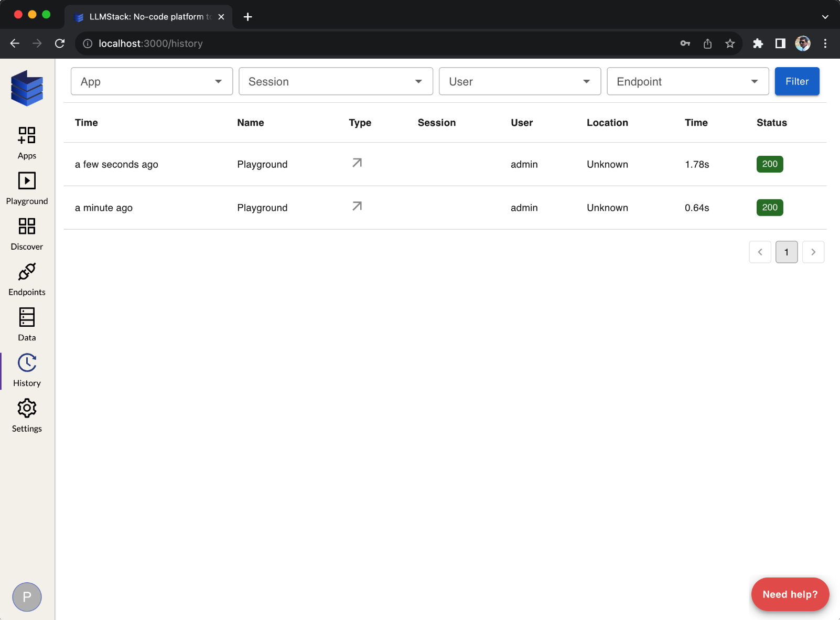
Task: Go to Playground from sidebar
Action: tap(27, 181)
